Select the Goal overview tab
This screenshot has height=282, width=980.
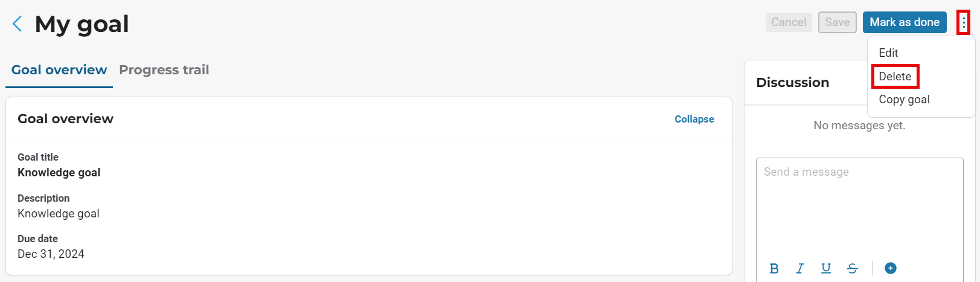click(x=59, y=70)
